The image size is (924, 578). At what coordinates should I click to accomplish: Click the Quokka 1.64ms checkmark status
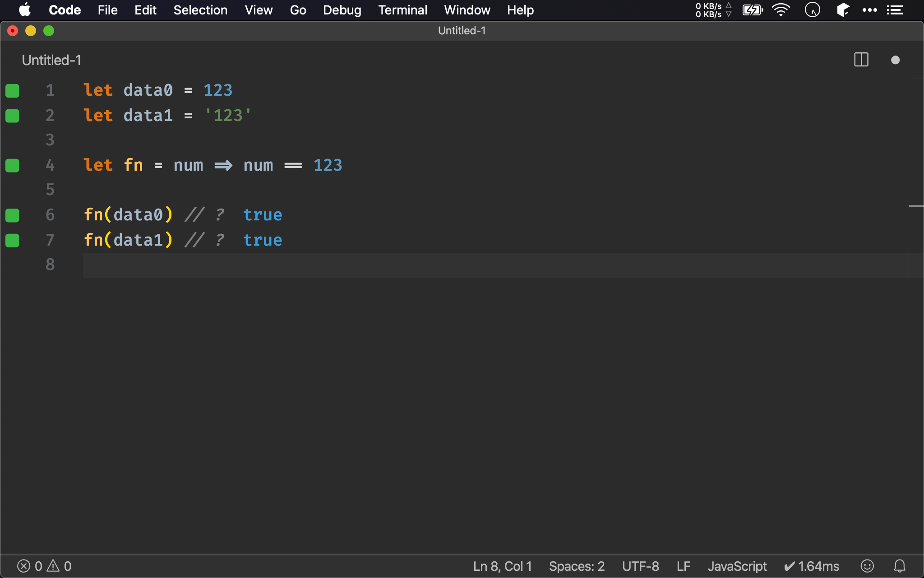pos(812,566)
